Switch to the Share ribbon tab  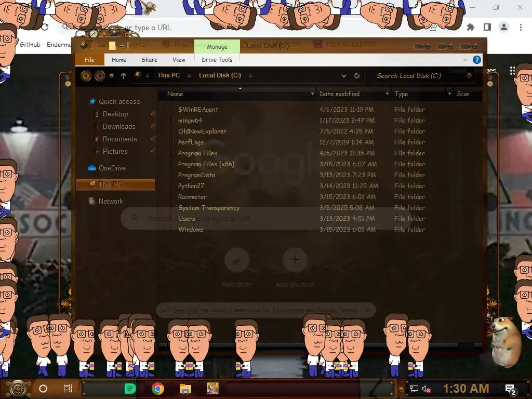pyautogui.click(x=150, y=60)
